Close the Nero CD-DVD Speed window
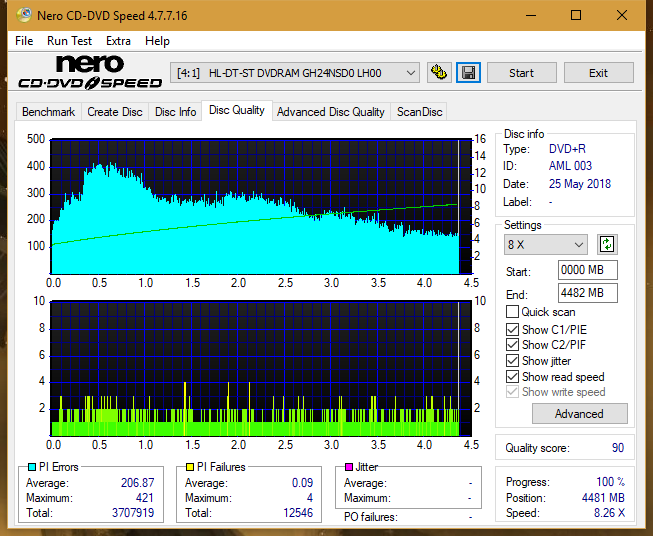The height and width of the screenshot is (536, 653). pos(622,15)
